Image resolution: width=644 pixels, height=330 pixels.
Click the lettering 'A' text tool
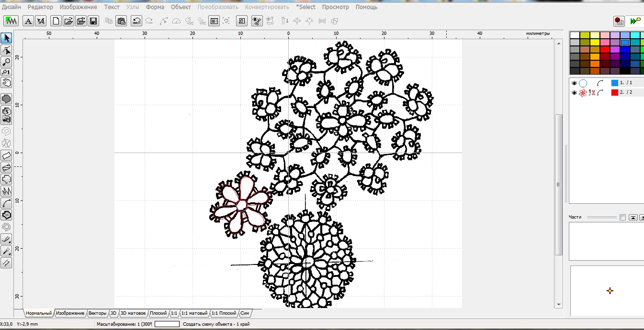point(29,21)
